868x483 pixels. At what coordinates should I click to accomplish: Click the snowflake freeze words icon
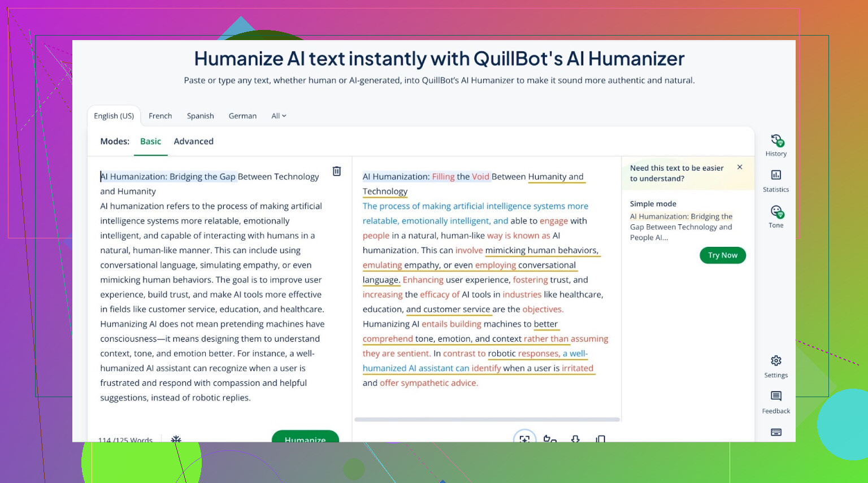click(176, 438)
